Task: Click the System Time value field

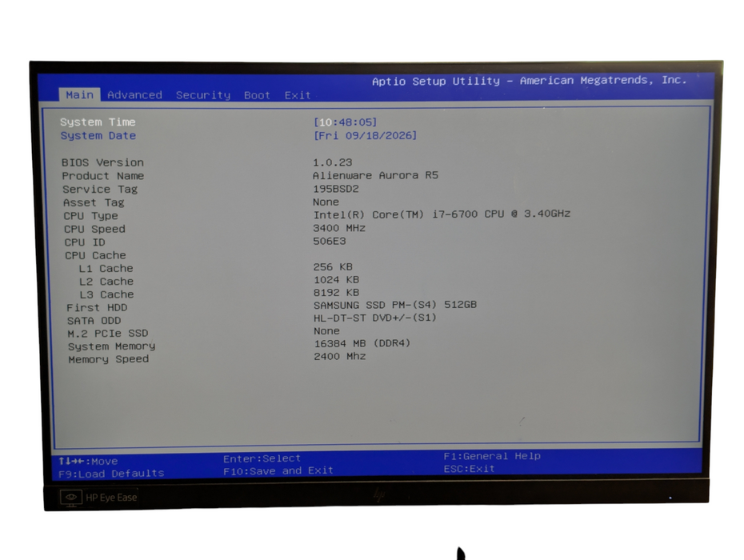Action: coord(346,122)
